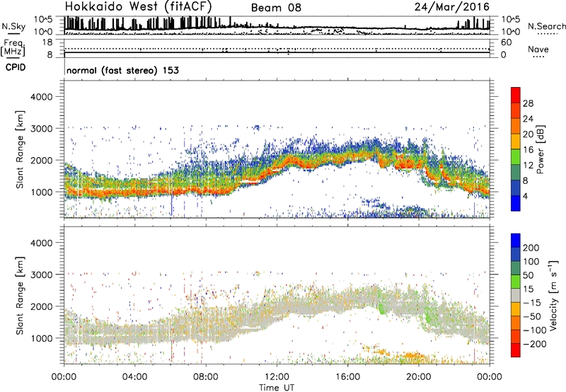Screen dimensions: 566x392
Task: Click 'Slant Range [km]' label of velocity panel
Action: (20, 296)
